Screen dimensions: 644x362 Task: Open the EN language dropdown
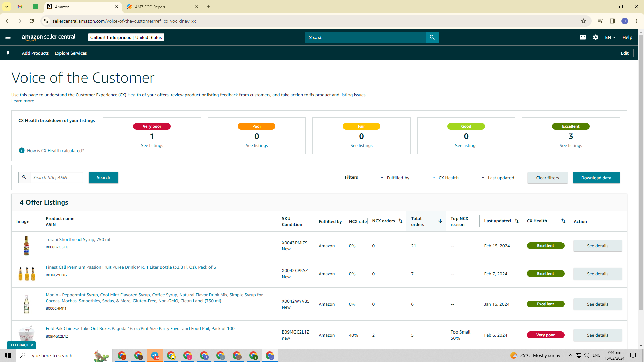(610, 37)
